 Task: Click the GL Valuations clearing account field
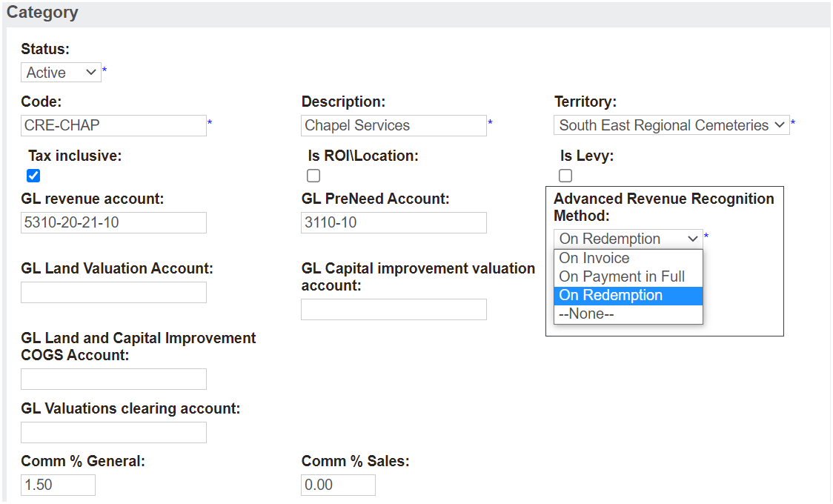[x=113, y=432]
